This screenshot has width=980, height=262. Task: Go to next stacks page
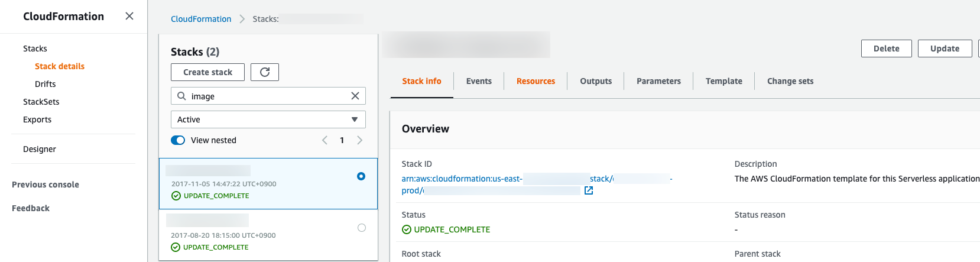[359, 140]
